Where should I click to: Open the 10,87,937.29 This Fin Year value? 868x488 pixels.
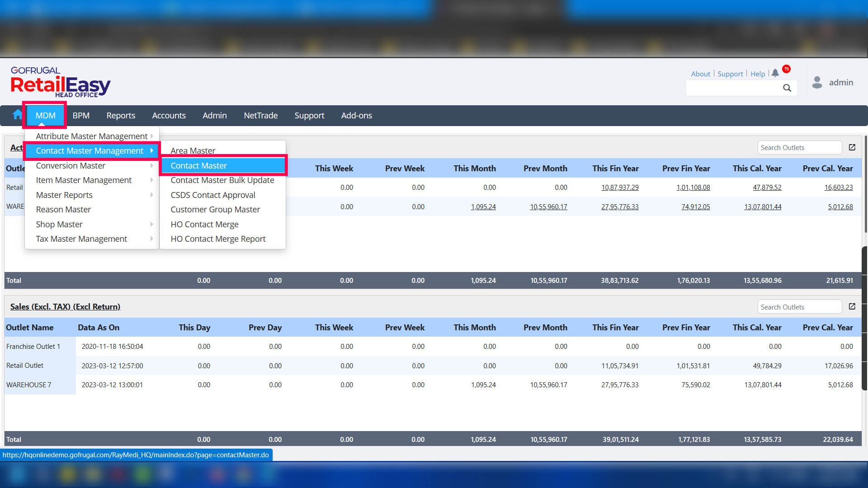620,187
